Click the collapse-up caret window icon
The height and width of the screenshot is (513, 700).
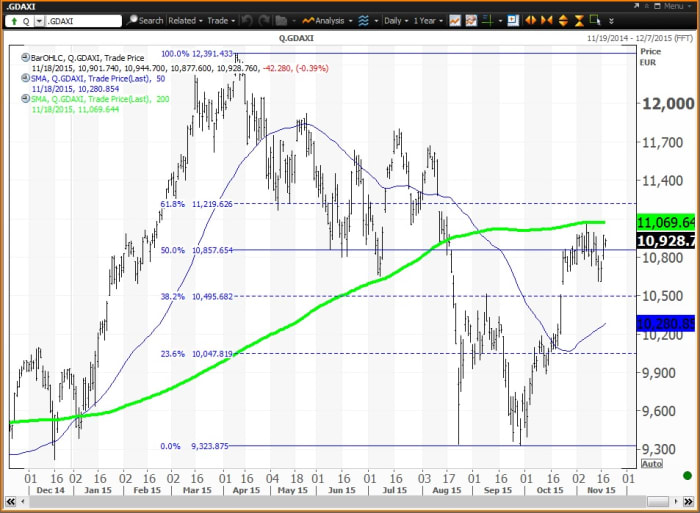pos(646,6)
